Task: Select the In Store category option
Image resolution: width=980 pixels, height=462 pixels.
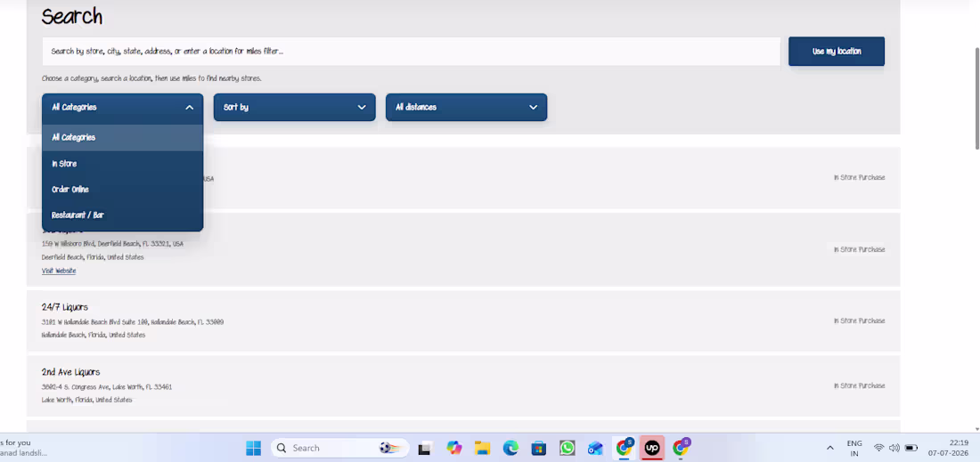Action: pyautogui.click(x=123, y=164)
